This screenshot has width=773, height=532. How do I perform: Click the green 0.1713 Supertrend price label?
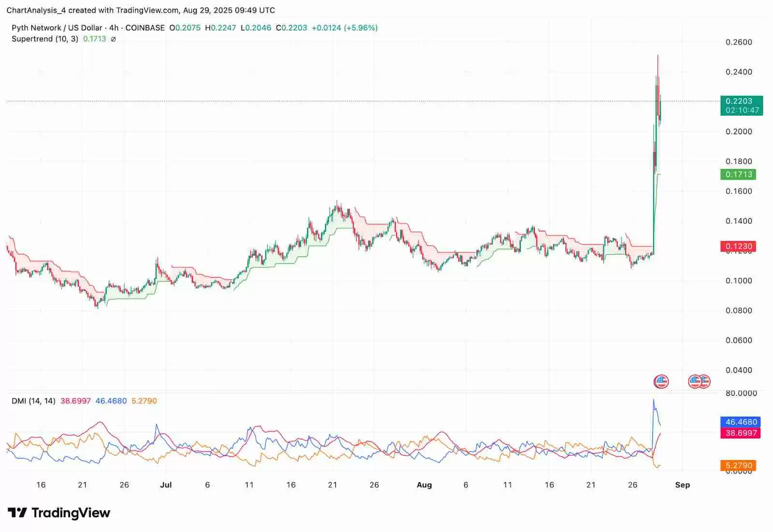pos(739,174)
